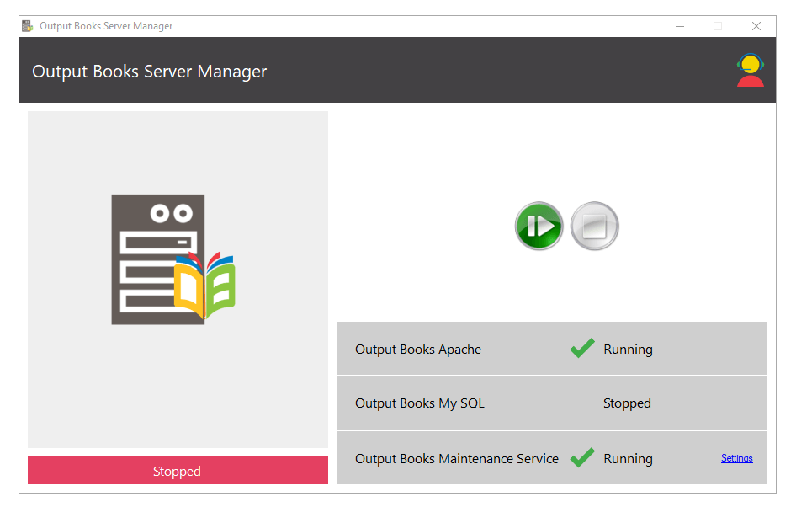Screen dimensions: 812x507
Task: Select the Output Books My SQL label
Action: (420, 403)
